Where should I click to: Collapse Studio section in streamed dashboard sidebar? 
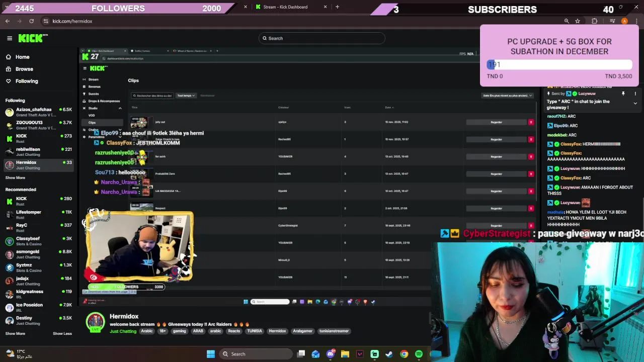[120, 108]
